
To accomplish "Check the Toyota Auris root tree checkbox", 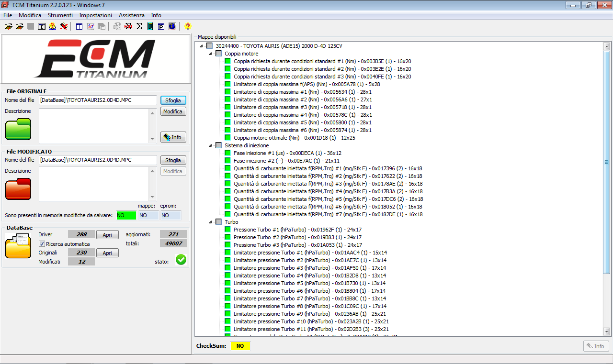I will point(209,46).
